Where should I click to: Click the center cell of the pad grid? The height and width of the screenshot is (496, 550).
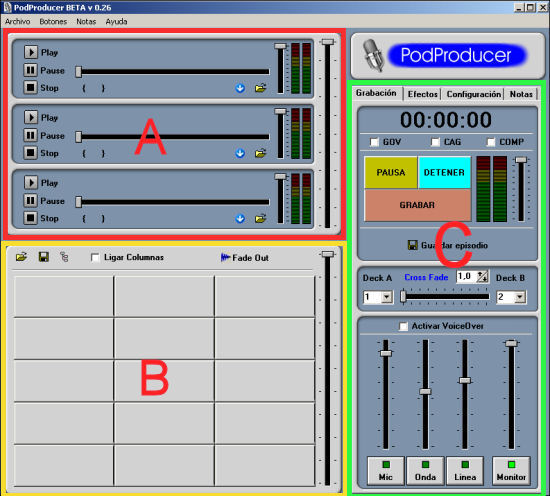(x=164, y=381)
